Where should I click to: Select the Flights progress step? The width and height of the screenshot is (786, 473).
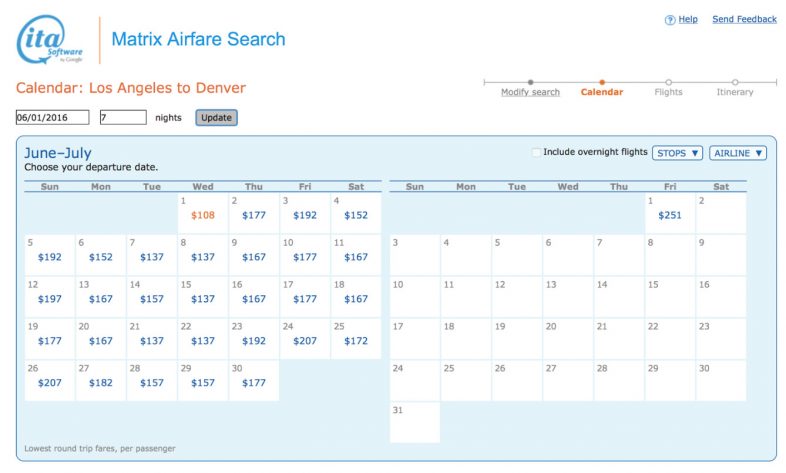click(x=668, y=92)
